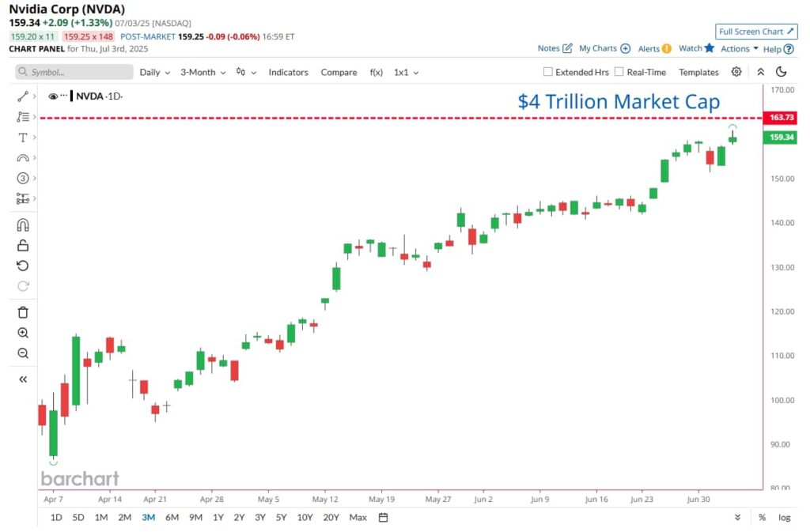
Task: Open the Indicators menu
Action: [x=288, y=72]
